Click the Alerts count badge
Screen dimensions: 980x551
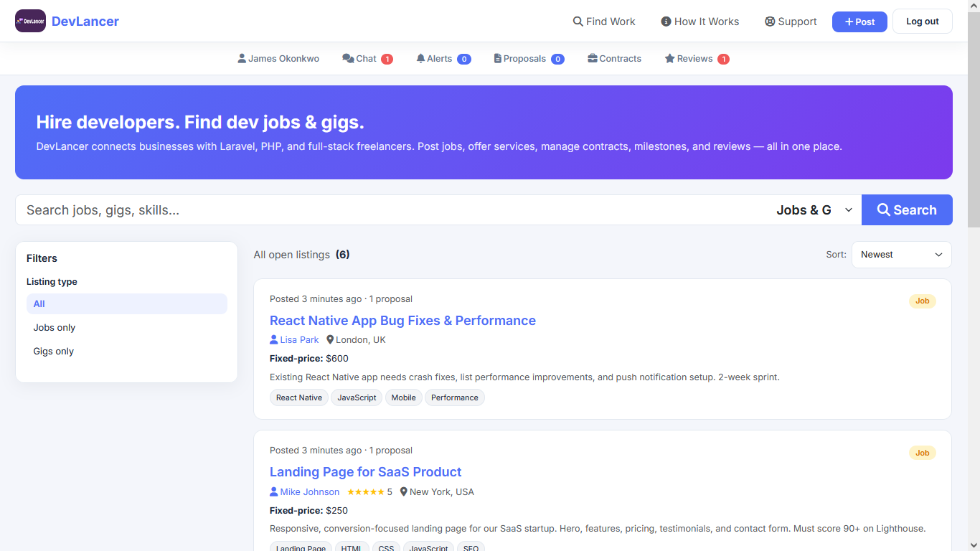point(464,59)
